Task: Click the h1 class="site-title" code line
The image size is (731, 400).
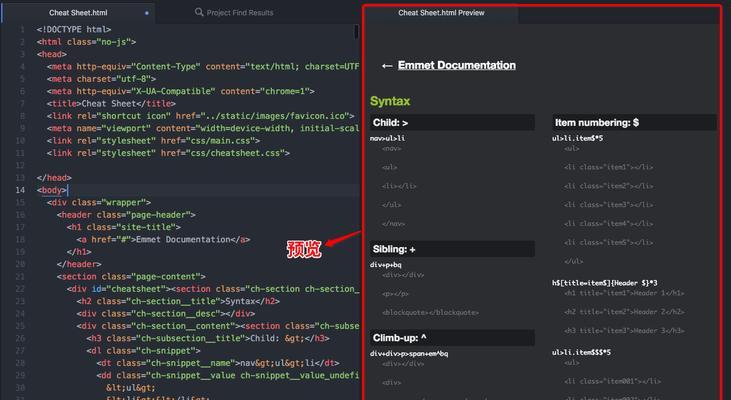Action: tap(124, 227)
